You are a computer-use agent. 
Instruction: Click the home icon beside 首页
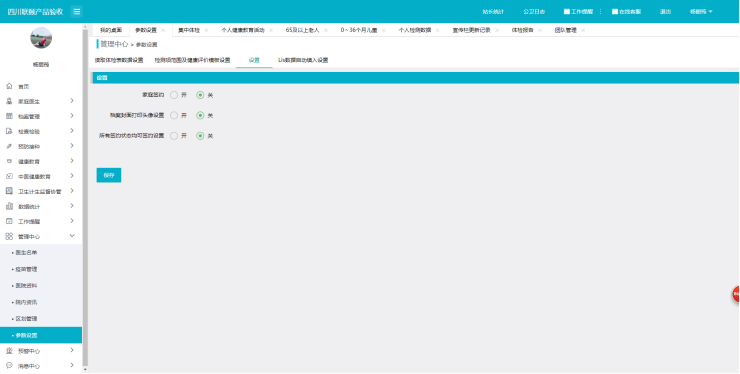click(x=9, y=86)
